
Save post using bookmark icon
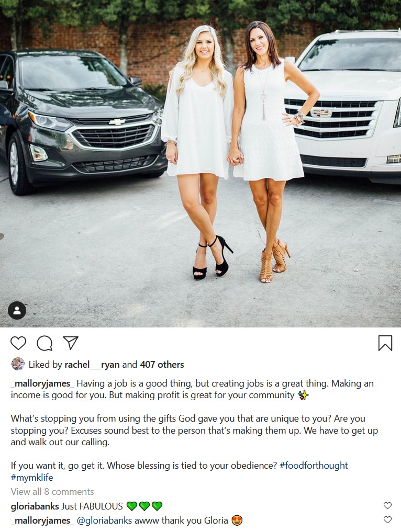pos(385,343)
